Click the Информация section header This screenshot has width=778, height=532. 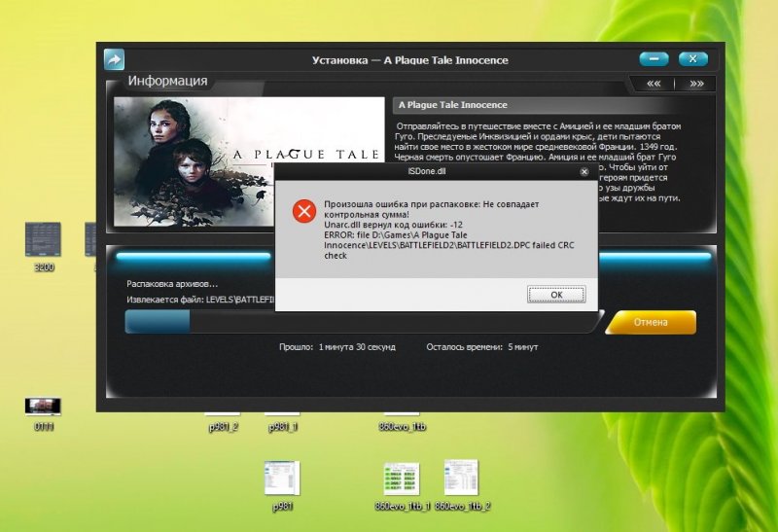[x=167, y=82]
